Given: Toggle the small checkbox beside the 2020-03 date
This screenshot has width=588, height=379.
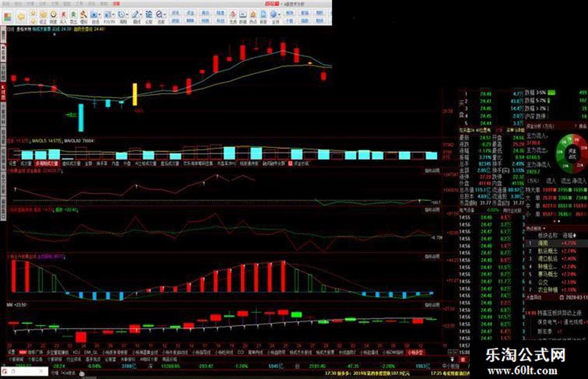Looking at the screenshot, I should click(x=561, y=297).
